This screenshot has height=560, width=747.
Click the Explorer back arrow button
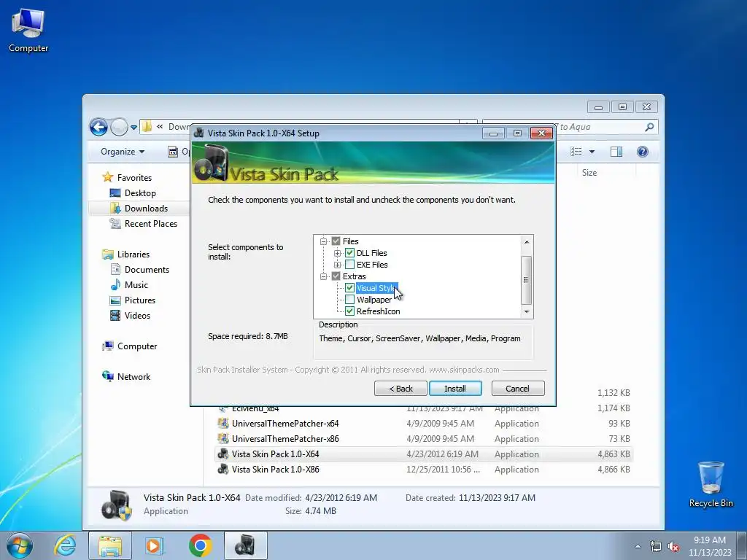pos(98,127)
